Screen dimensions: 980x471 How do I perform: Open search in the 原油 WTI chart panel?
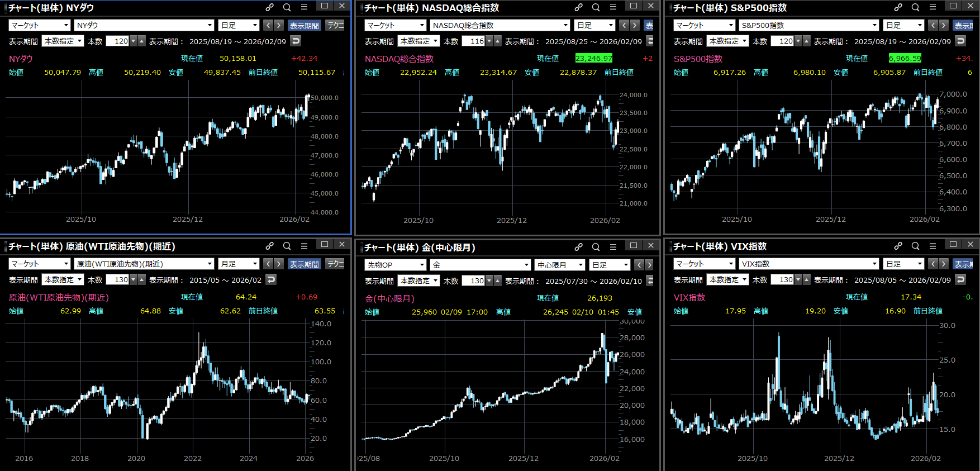tap(287, 246)
